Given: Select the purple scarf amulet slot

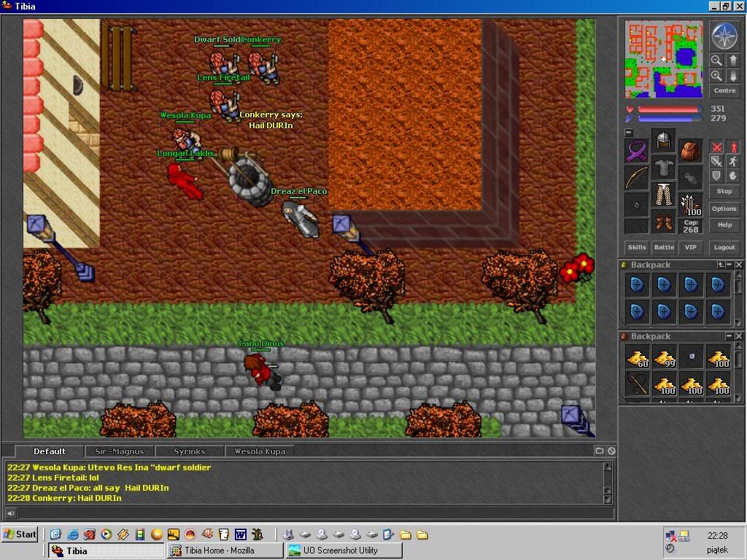Looking at the screenshot, I should coord(636,151).
